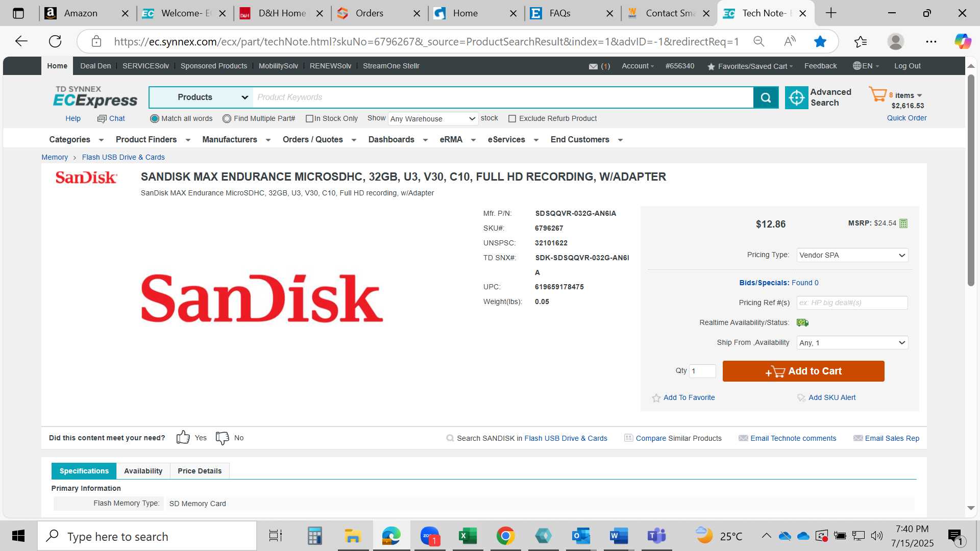
Task: Open the Orders / Quotes menu
Action: point(319,140)
